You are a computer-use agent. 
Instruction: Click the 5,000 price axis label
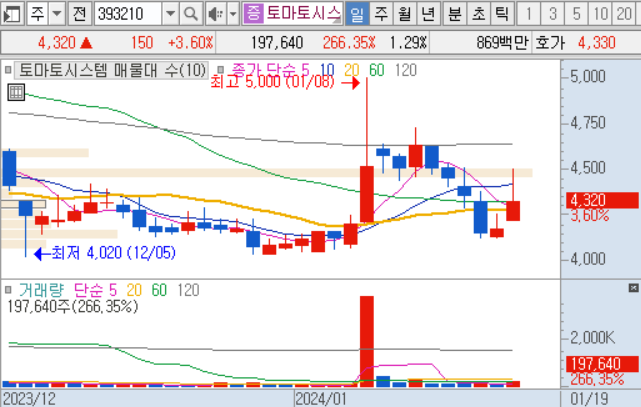tap(588, 76)
